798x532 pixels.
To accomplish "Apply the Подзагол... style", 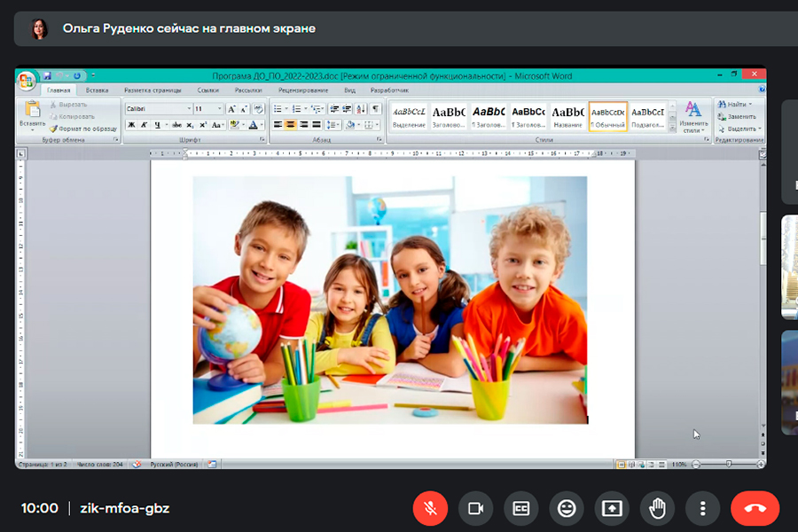I will 647,116.
